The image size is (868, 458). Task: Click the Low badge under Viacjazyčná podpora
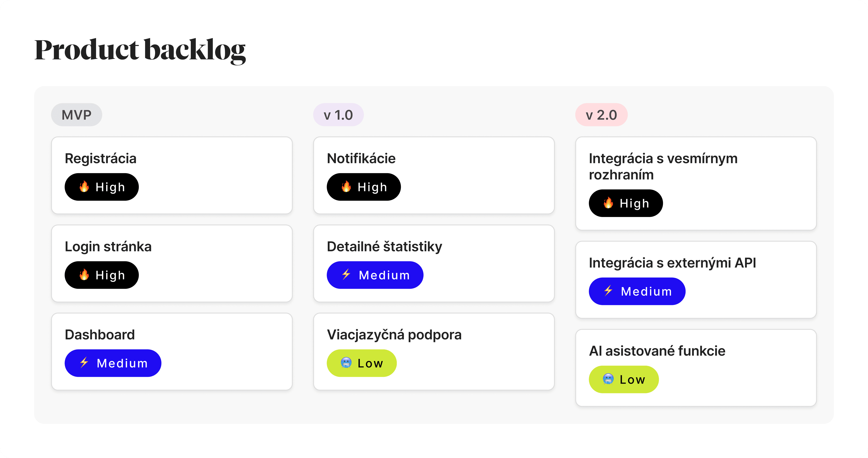click(362, 363)
